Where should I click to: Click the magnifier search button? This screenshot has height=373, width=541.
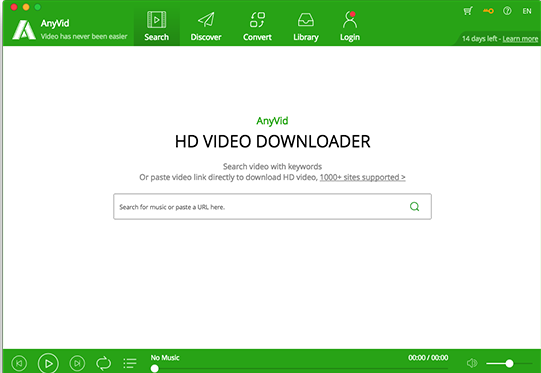(x=414, y=206)
